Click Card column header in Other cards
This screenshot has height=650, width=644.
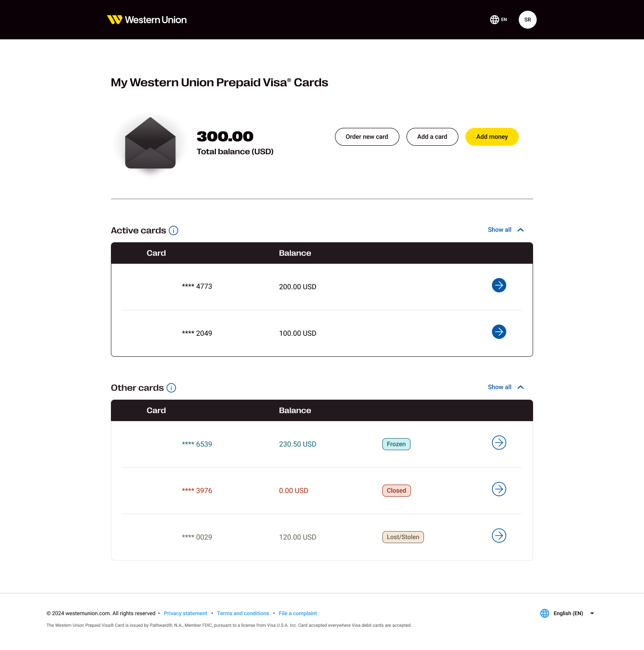pyautogui.click(x=156, y=410)
